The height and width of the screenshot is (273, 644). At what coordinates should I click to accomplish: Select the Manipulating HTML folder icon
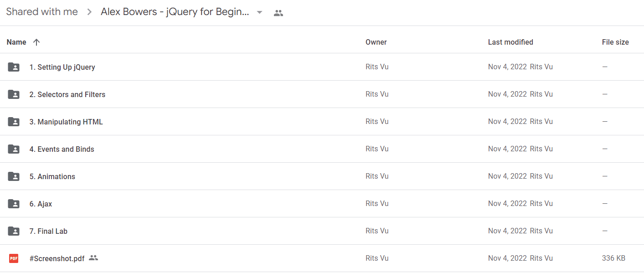[14, 122]
